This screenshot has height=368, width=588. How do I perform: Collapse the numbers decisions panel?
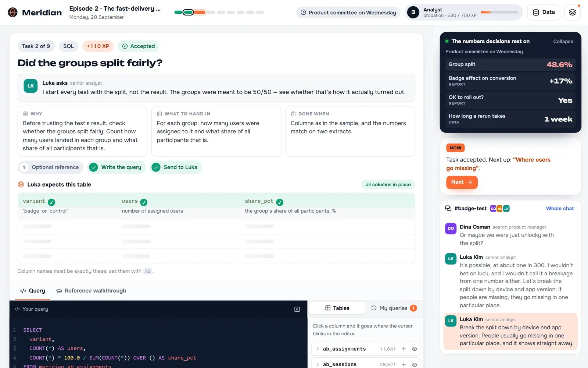[x=563, y=42]
